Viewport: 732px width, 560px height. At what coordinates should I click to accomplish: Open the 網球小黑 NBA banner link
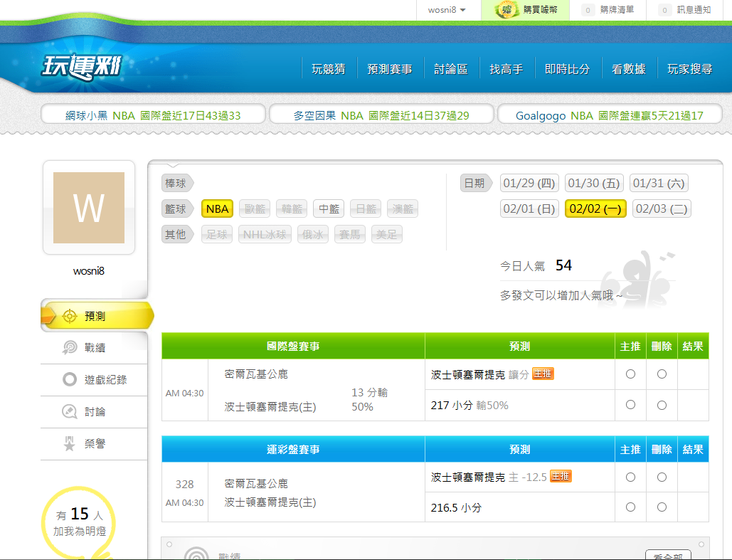click(153, 115)
